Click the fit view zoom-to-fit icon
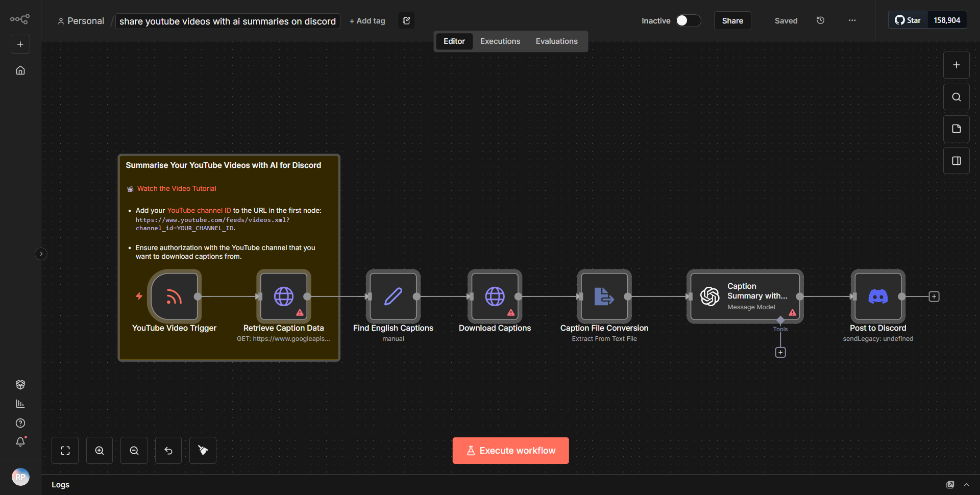Viewport: 980px width, 495px height. coord(65,451)
